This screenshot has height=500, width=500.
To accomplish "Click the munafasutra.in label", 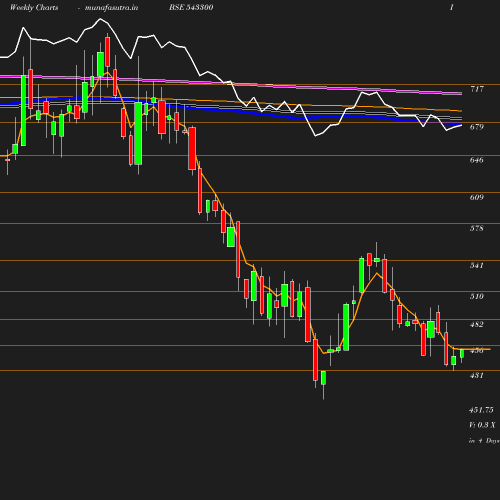I will (x=111, y=8).
